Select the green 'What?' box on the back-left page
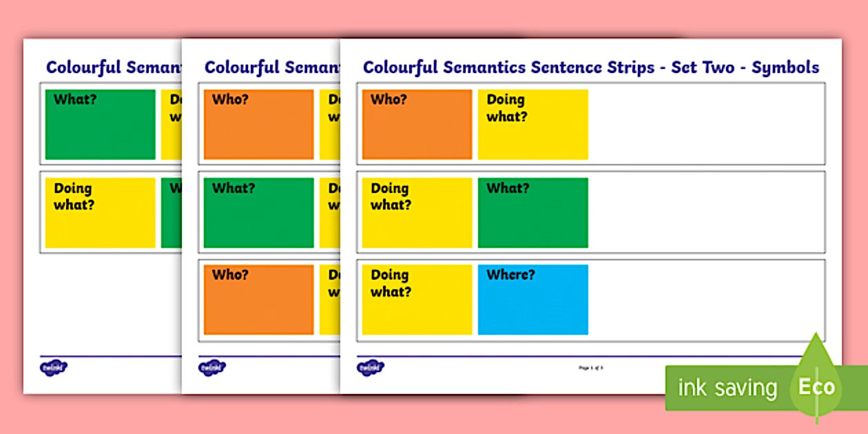This screenshot has width=868, height=434. coord(100,125)
